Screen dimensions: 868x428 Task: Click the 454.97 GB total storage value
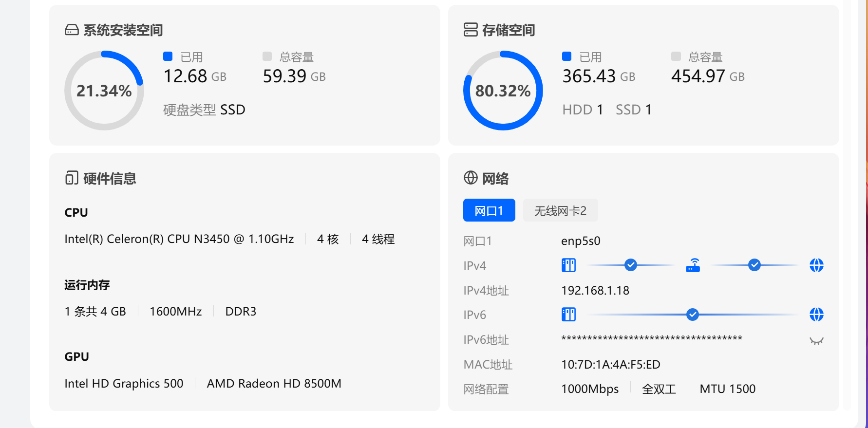click(708, 76)
